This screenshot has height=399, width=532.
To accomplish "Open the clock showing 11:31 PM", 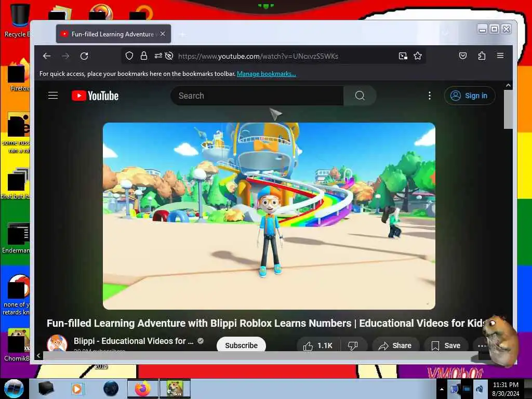I will coord(506,389).
